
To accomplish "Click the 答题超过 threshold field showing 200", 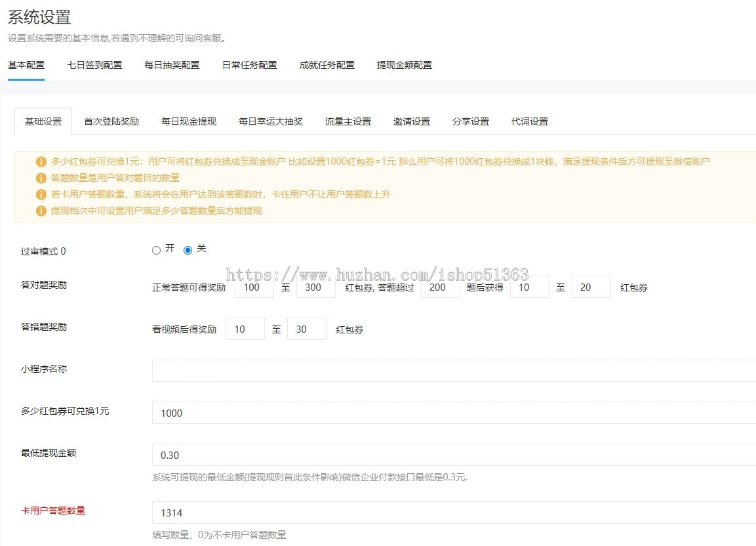I will point(440,287).
